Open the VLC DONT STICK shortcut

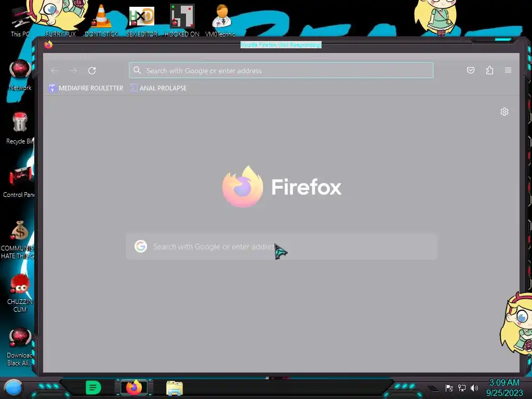(x=101, y=20)
